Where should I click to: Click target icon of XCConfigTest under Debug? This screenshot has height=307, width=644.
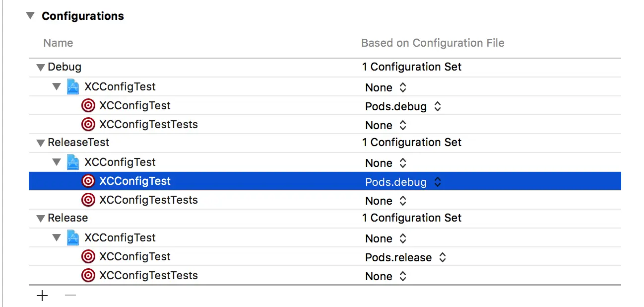[88, 106]
